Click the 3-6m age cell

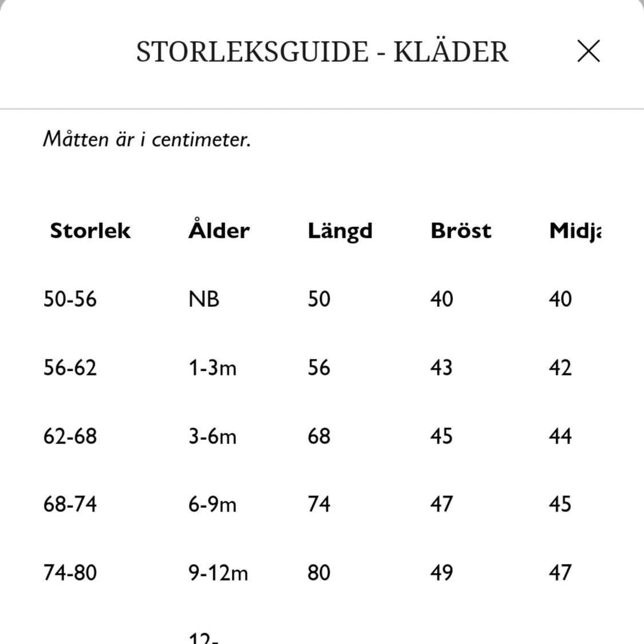click(212, 436)
